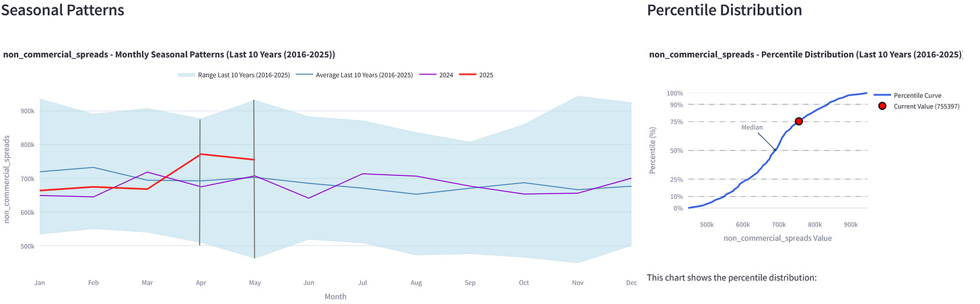The image size is (980, 304).
Task: Click the light blue range legend swatch
Action: point(186,75)
